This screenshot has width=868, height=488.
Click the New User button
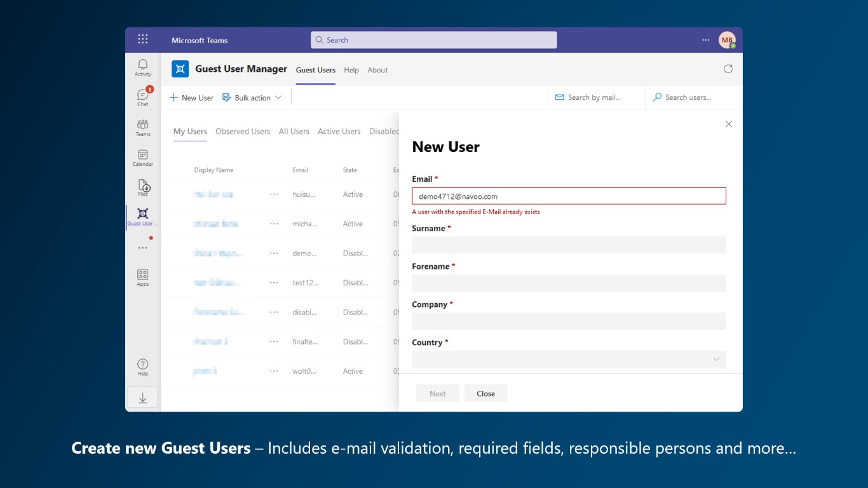tap(192, 98)
